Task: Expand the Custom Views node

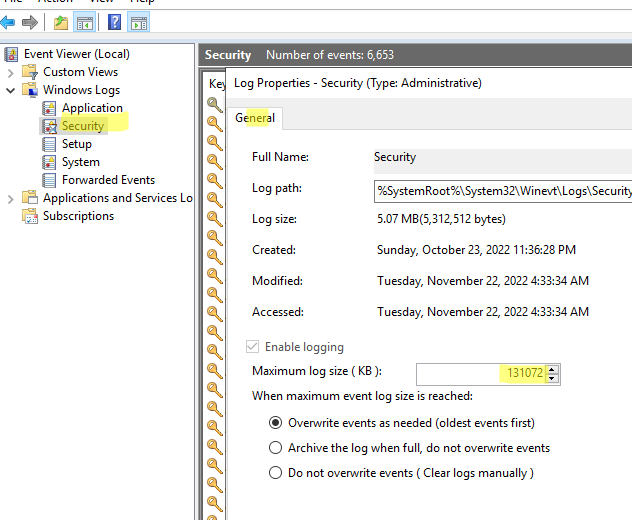Action: point(11,73)
